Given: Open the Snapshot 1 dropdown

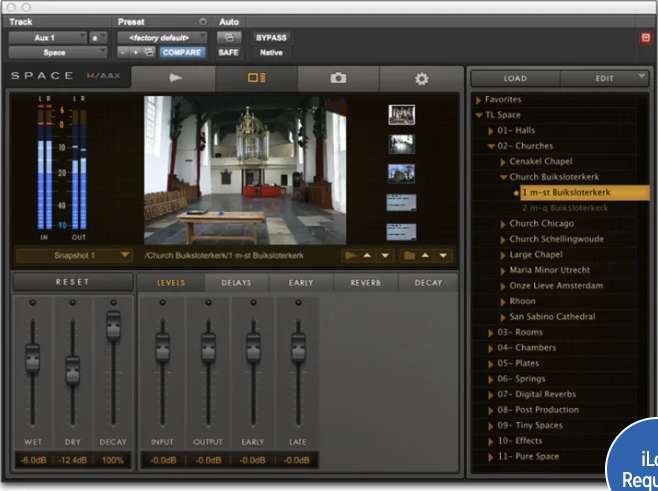Looking at the screenshot, I should point(74,256).
